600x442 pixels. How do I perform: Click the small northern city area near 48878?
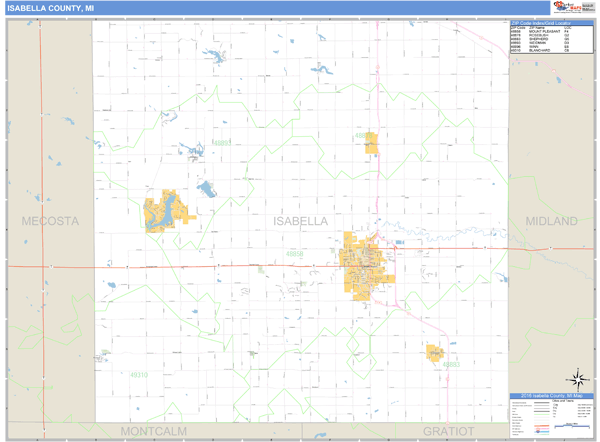coord(371,143)
